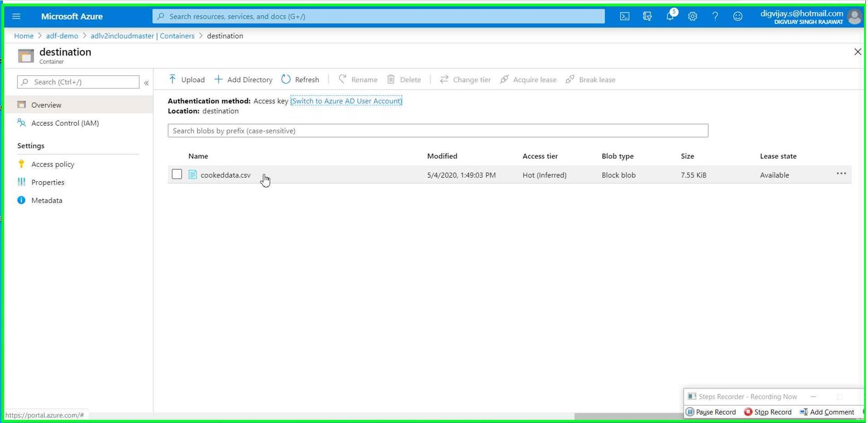Collapse the left sidebar with chevrons
The width and height of the screenshot is (868, 423).
click(146, 83)
